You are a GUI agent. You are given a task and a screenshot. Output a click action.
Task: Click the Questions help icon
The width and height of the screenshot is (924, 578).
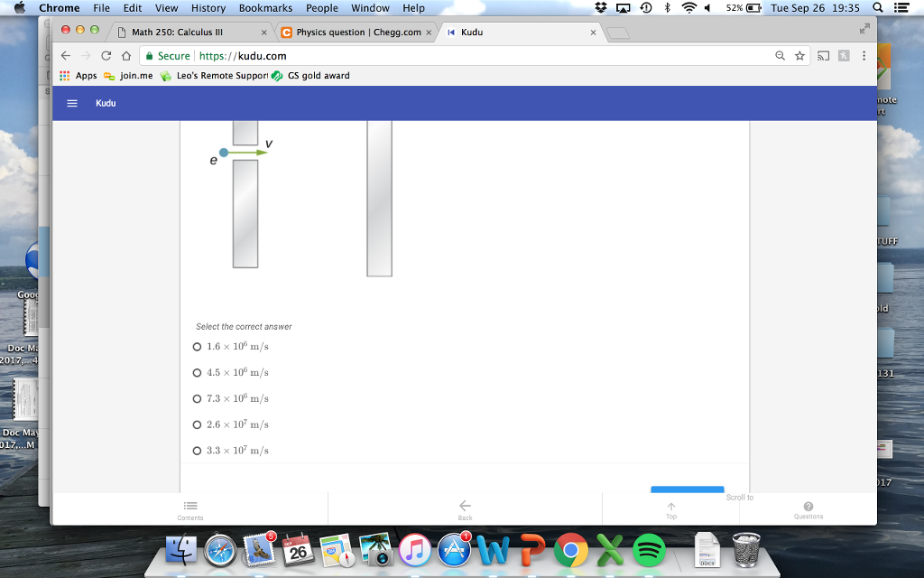pyautogui.click(x=808, y=506)
